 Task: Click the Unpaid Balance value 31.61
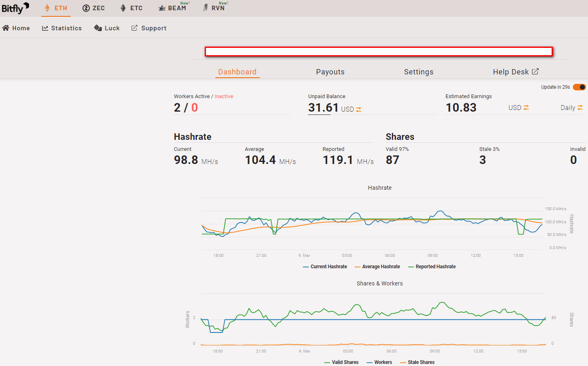[323, 108]
